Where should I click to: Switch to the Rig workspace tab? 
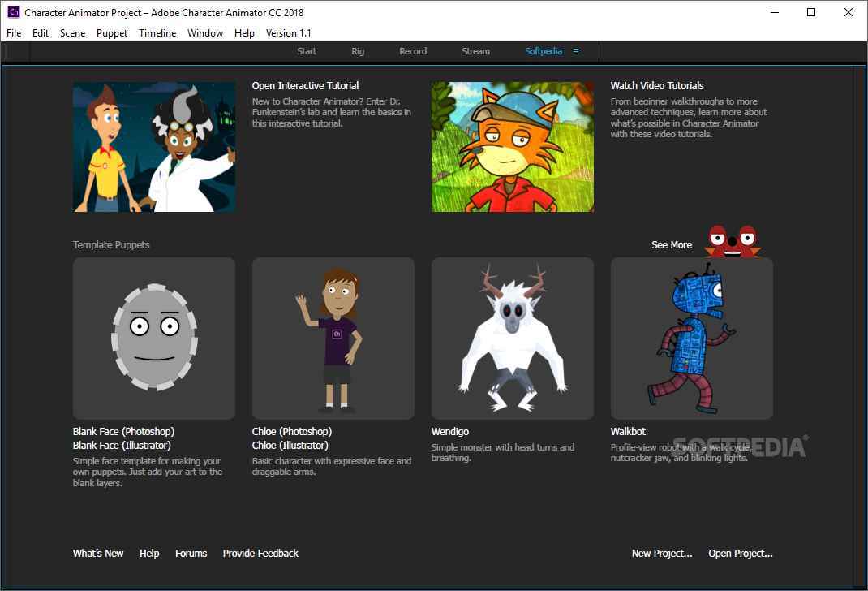(358, 51)
